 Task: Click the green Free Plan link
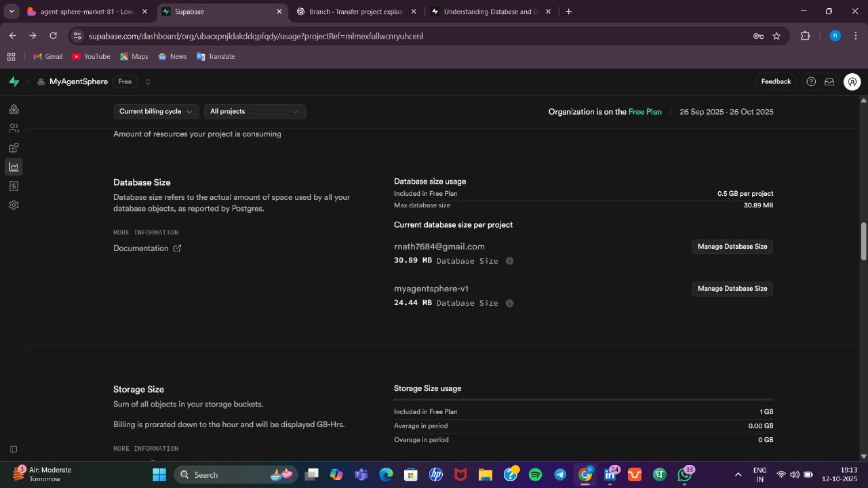645,112
